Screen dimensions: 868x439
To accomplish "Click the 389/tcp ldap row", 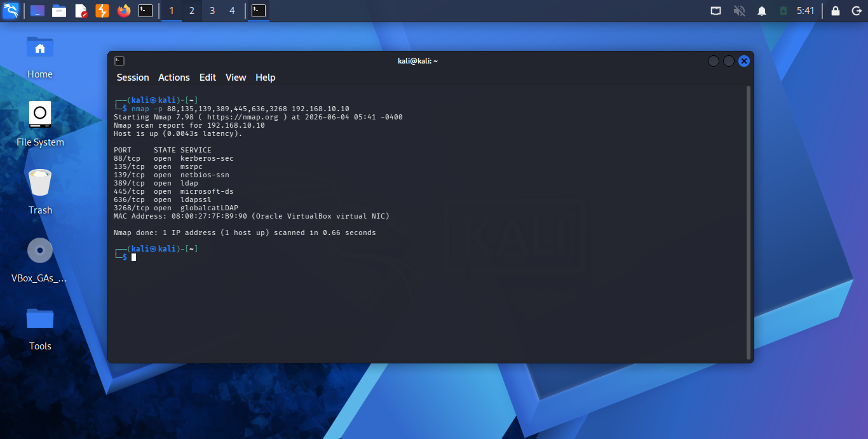I will point(156,183).
